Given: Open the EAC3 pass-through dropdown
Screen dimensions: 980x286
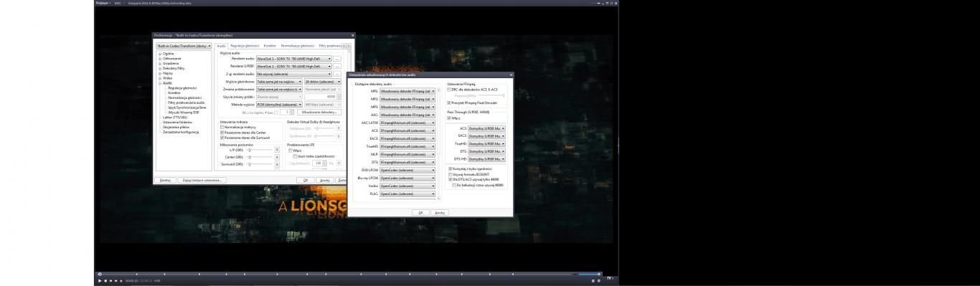Looking at the screenshot, I should tap(487, 135).
